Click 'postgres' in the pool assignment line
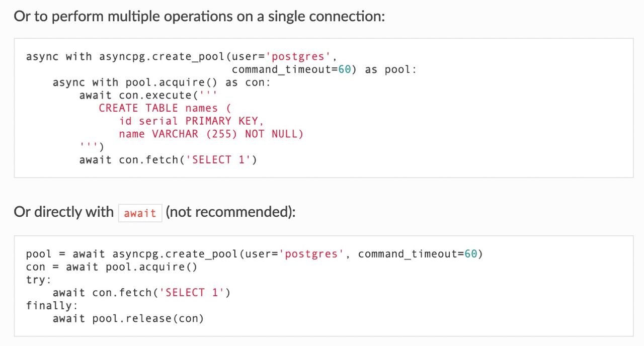The height and width of the screenshot is (346, 644). (x=311, y=254)
